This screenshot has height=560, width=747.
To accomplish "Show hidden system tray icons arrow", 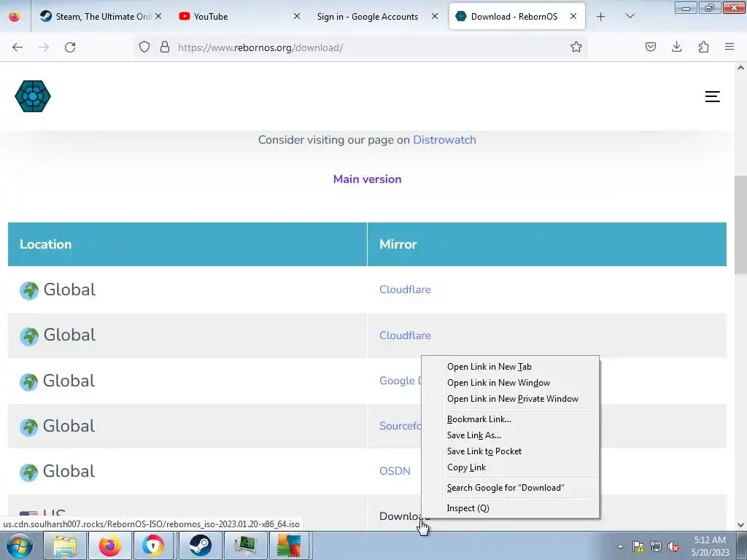I will pyautogui.click(x=620, y=546).
